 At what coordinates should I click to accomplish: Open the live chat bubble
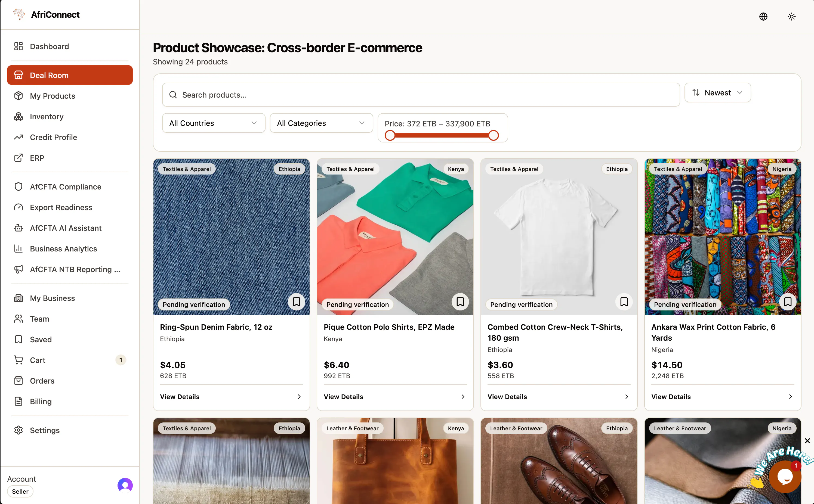coord(785,477)
